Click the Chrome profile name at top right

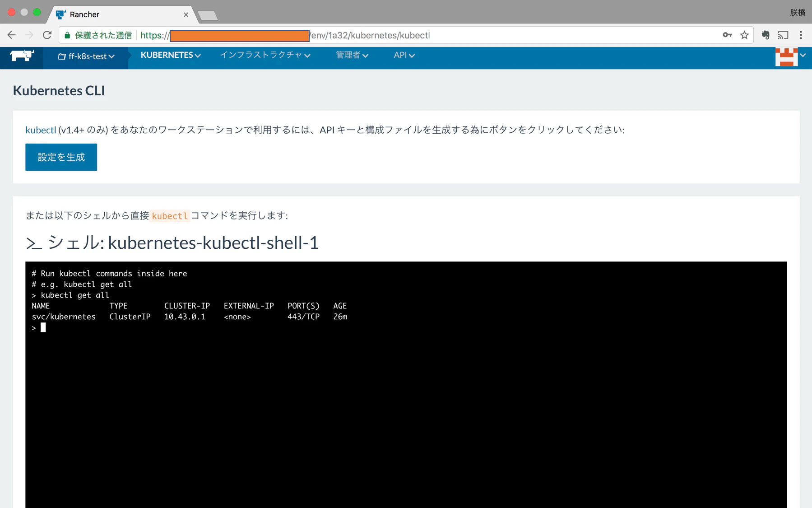coord(798,12)
